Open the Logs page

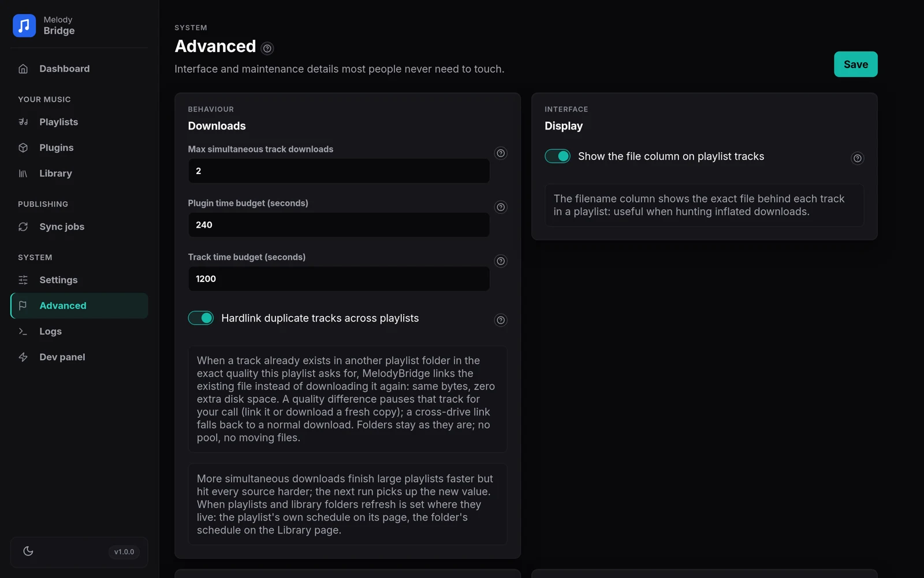pos(79,331)
